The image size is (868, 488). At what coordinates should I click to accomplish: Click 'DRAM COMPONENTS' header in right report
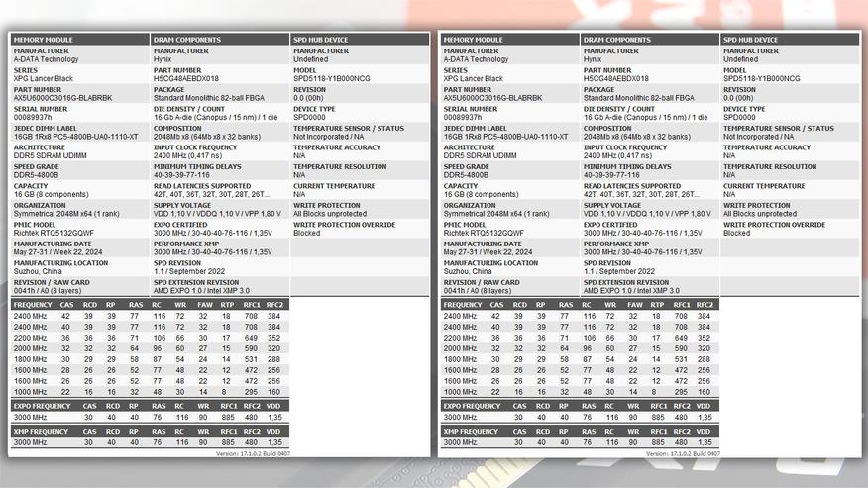pos(616,40)
